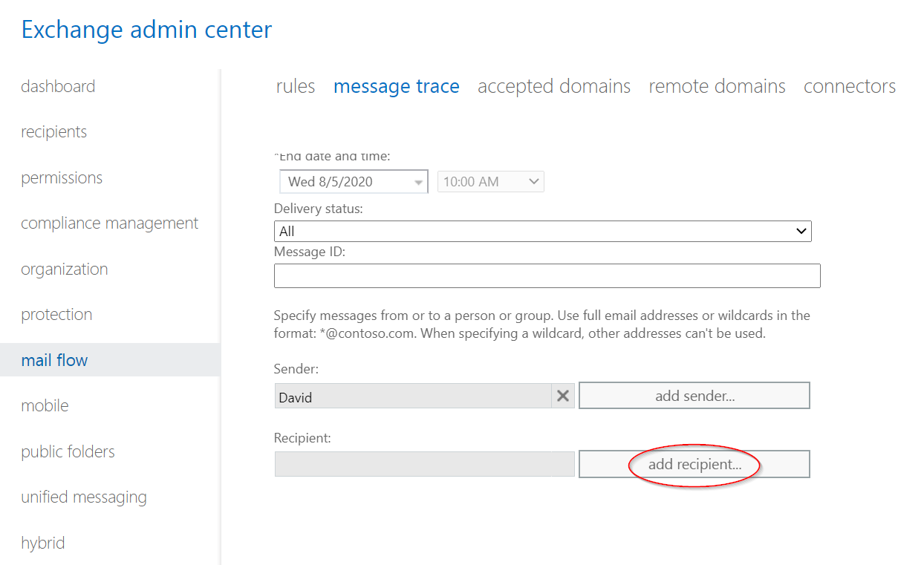
Task: Remove sender David with X icon
Action: tap(563, 396)
